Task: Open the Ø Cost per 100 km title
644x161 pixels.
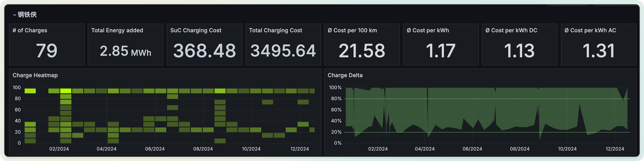Action: (x=352, y=31)
